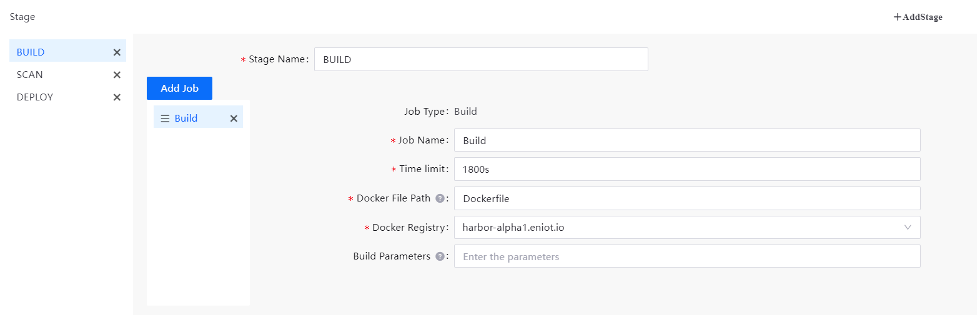Remove the BUILD stage with its X icon
The image size is (980, 315).
click(x=117, y=52)
